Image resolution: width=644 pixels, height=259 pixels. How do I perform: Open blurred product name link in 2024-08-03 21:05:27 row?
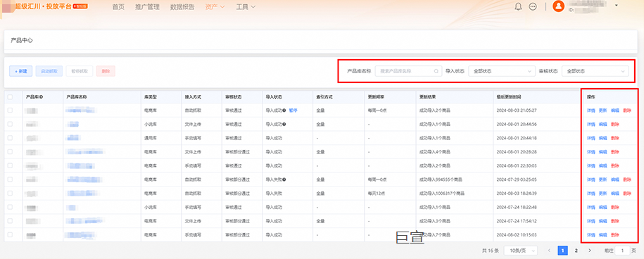pos(82,110)
